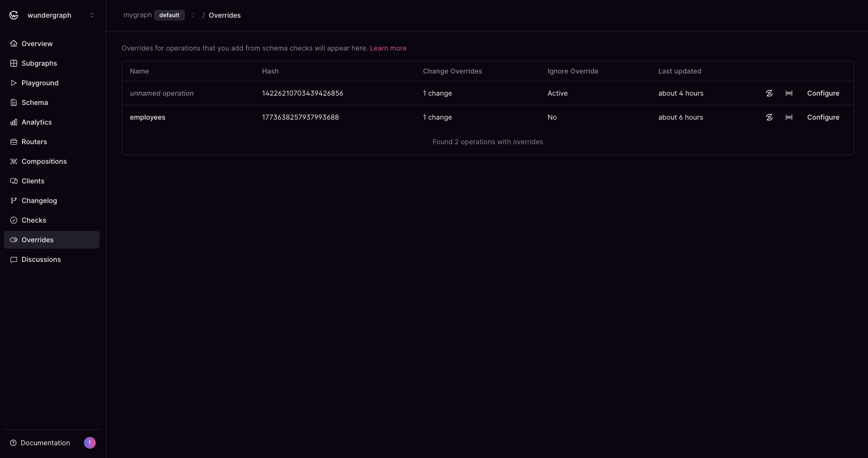This screenshot has height=458, width=868.
Task: Open Overview from the sidebar
Action: point(37,44)
